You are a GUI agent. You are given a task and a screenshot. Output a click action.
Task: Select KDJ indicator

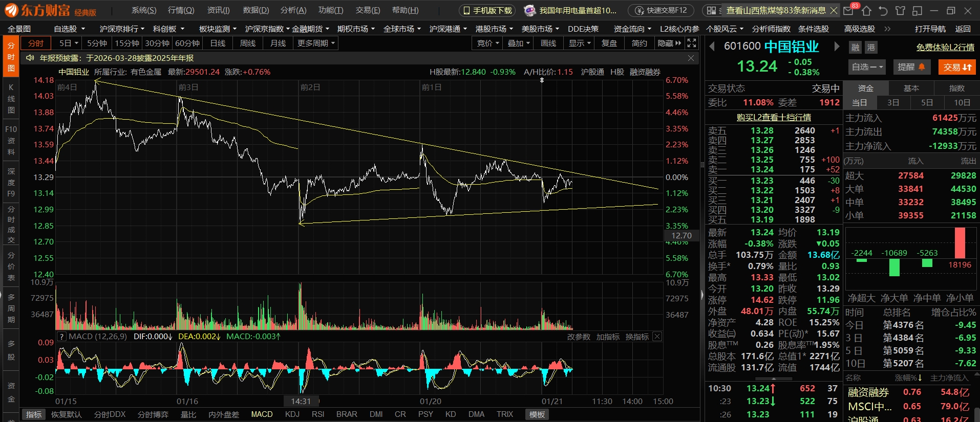pyautogui.click(x=292, y=414)
